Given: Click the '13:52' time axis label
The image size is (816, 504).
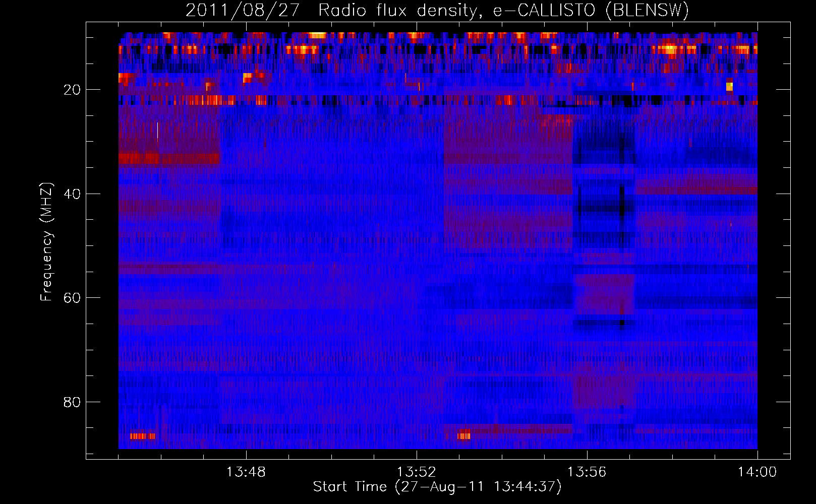Looking at the screenshot, I should tap(417, 472).
